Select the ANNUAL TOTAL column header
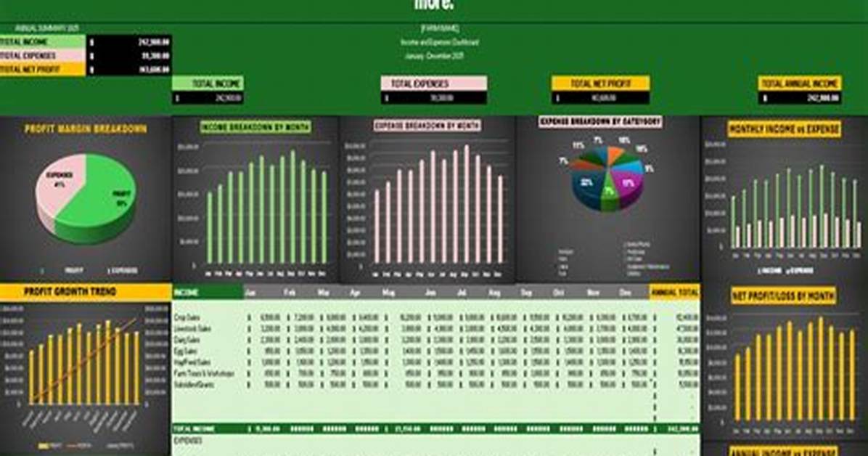Viewport: 868px width, 456px height. (674, 292)
